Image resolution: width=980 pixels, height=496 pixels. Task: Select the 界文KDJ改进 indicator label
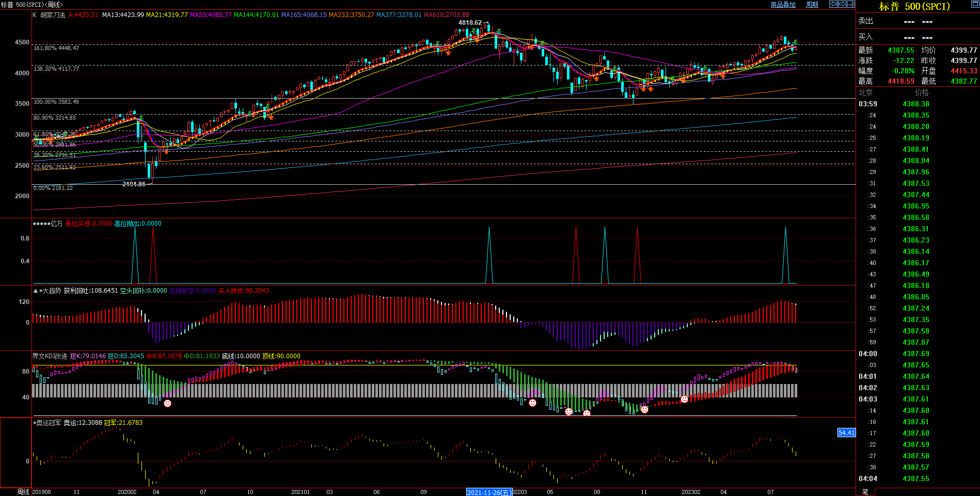click(x=50, y=356)
